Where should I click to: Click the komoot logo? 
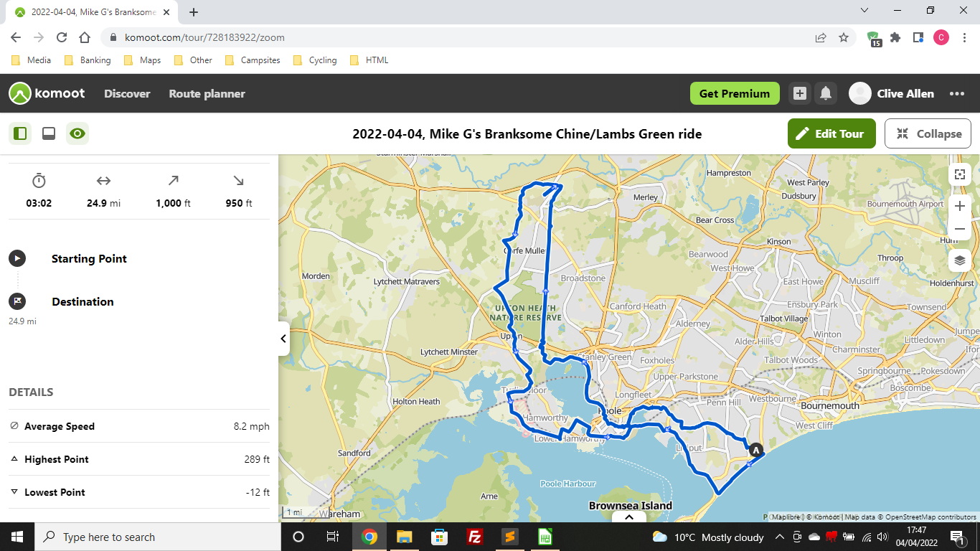pyautogui.click(x=47, y=93)
